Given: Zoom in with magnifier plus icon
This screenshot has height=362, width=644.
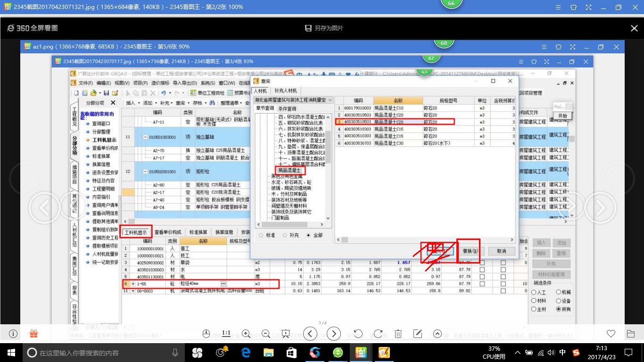Looking at the screenshot, I should (246, 334).
